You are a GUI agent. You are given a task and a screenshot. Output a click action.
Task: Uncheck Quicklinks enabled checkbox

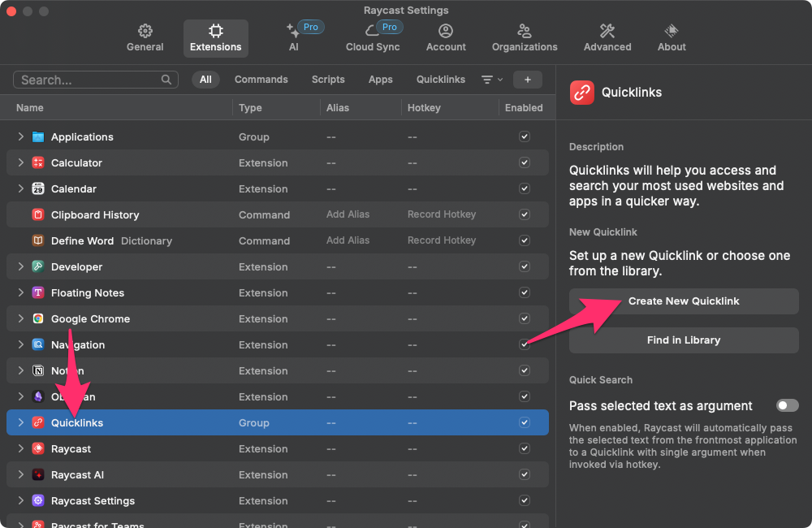(524, 422)
